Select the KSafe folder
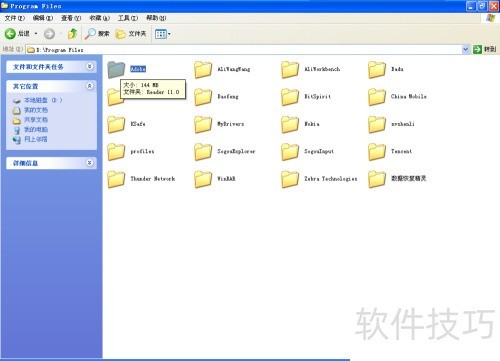This screenshot has width=500, height=361. click(127, 124)
